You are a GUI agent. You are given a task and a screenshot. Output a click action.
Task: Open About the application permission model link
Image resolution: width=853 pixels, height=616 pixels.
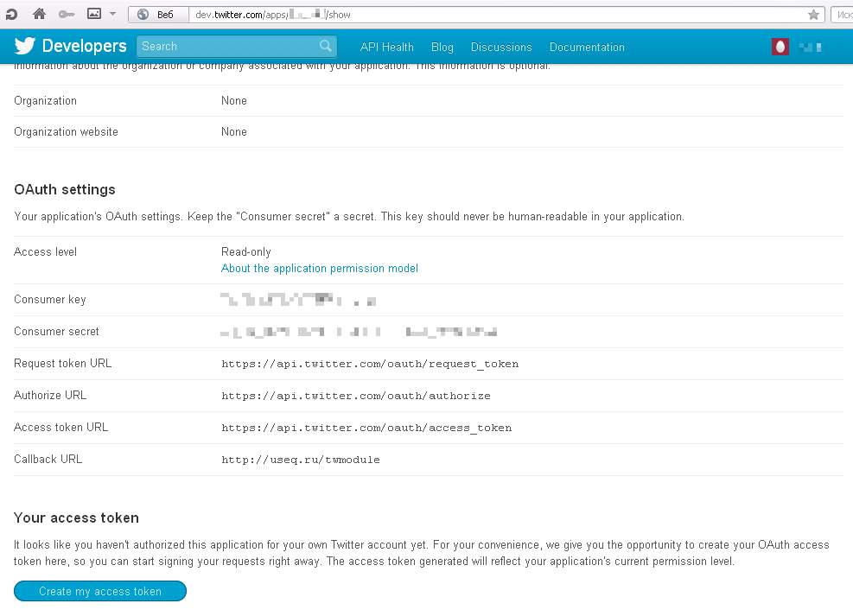319,268
